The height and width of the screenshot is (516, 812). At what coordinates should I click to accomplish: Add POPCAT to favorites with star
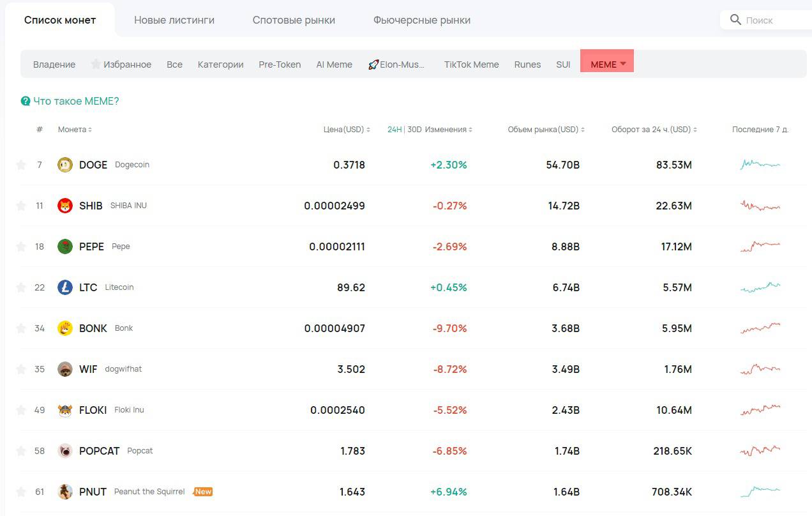coord(21,451)
